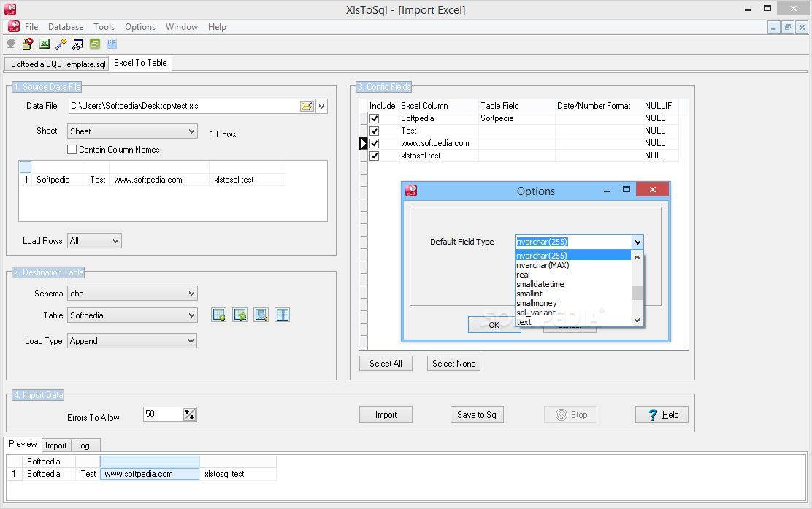The image size is (812, 509).
Task: Open the Schema dropdown showing dbo
Action: [x=133, y=294]
